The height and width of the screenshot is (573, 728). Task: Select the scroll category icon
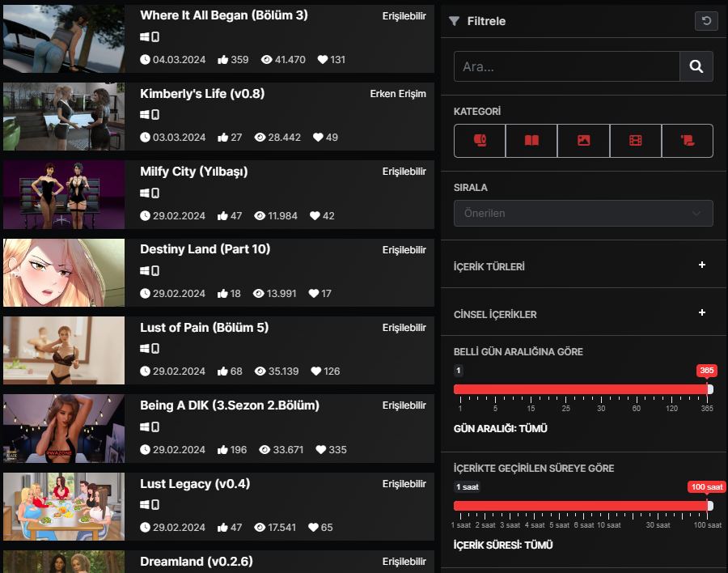[x=687, y=140]
